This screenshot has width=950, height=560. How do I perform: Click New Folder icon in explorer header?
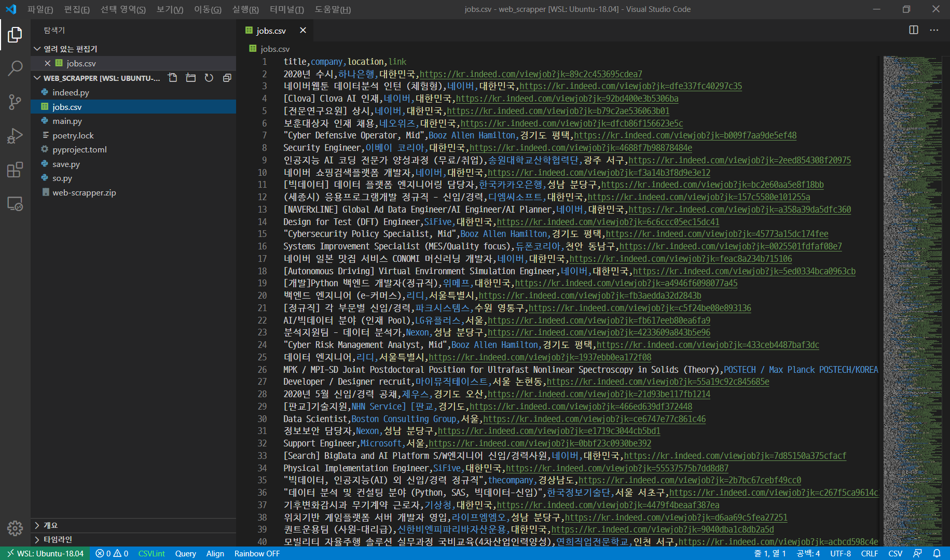coord(191,78)
